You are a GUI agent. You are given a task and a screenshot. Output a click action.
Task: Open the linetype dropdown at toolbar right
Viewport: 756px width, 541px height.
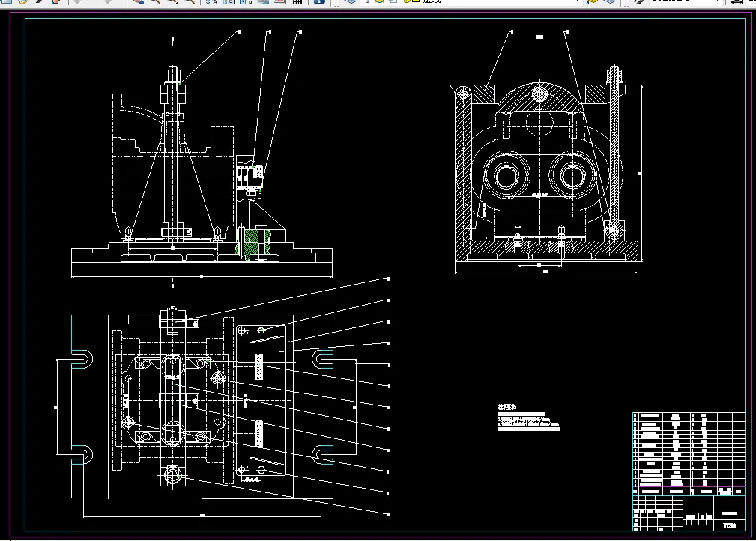tap(686, 2)
